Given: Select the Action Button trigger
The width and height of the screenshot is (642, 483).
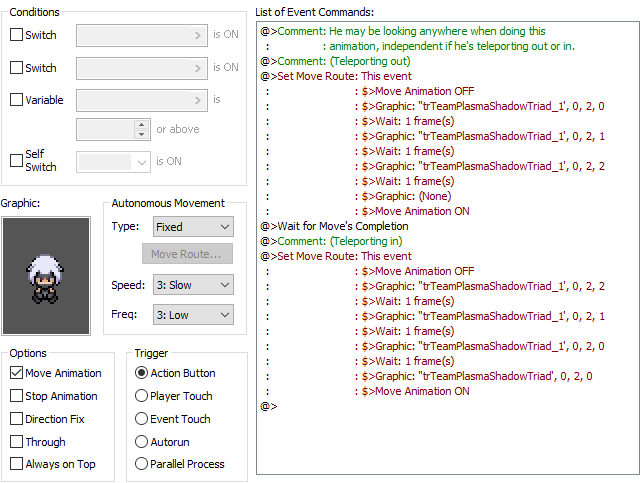Looking at the screenshot, I should tap(141, 373).
